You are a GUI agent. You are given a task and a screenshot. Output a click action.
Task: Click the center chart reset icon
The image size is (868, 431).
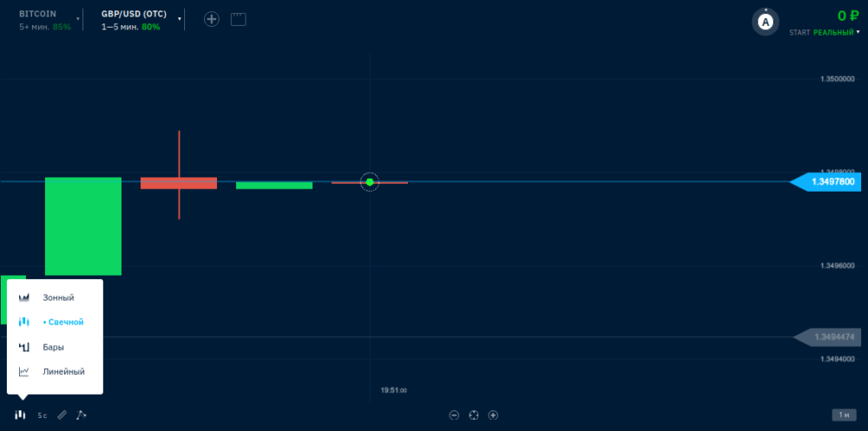point(474,415)
